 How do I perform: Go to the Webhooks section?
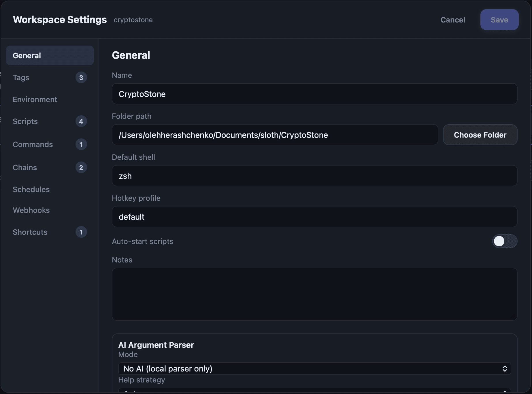(31, 210)
